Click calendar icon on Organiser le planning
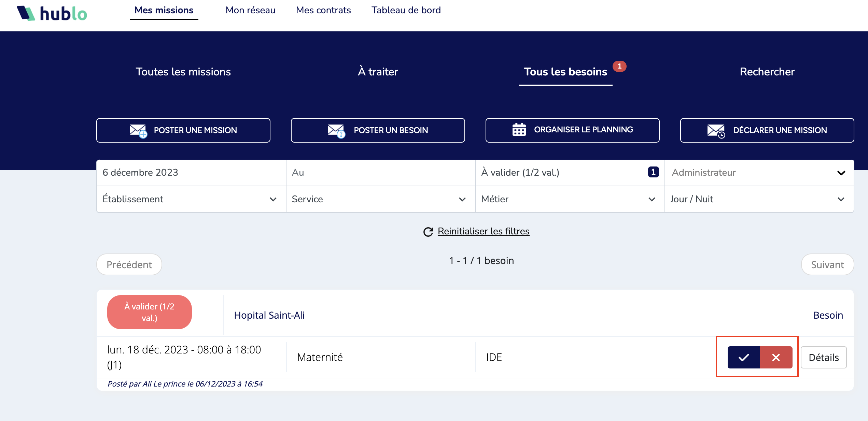868x421 pixels. click(x=519, y=130)
